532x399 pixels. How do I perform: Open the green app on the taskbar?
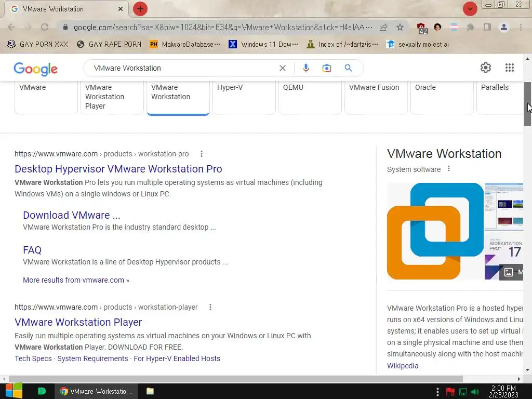click(x=42, y=391)
